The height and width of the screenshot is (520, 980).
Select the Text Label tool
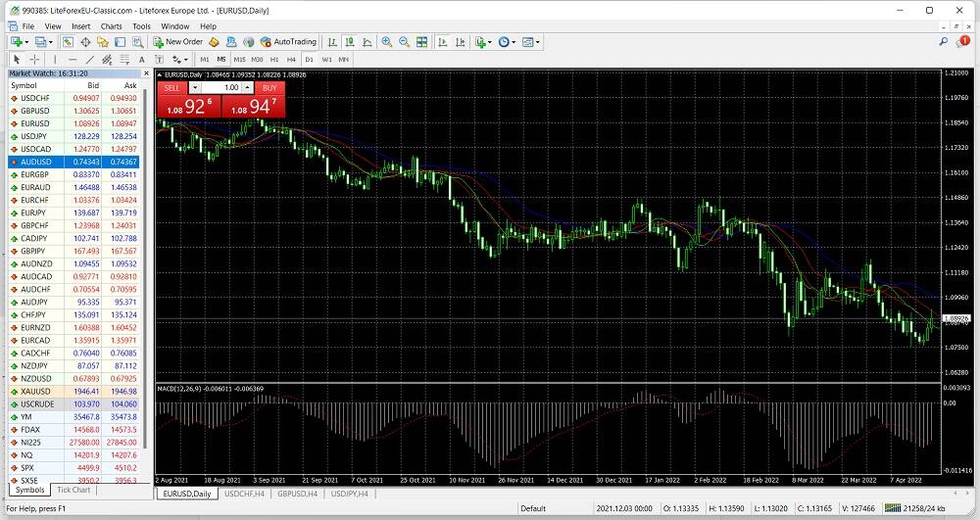[160, 60]
